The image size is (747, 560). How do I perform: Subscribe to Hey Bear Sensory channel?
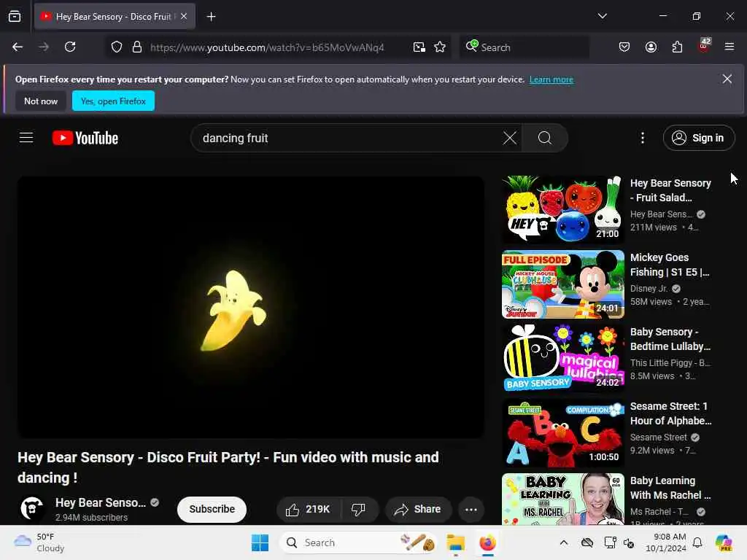[x=212, y=509]
